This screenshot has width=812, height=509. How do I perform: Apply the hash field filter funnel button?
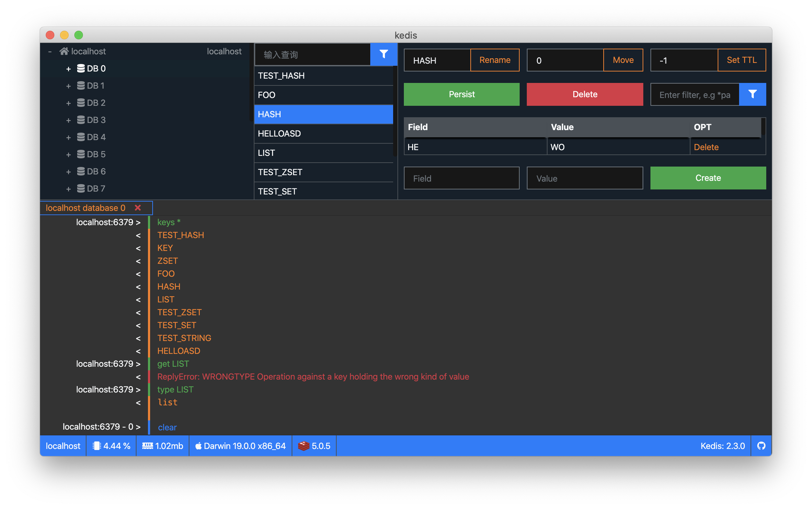[x=753, y=94]
